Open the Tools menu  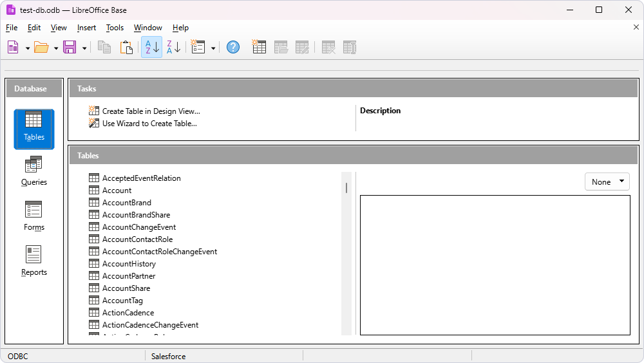[x=115, y=28]
